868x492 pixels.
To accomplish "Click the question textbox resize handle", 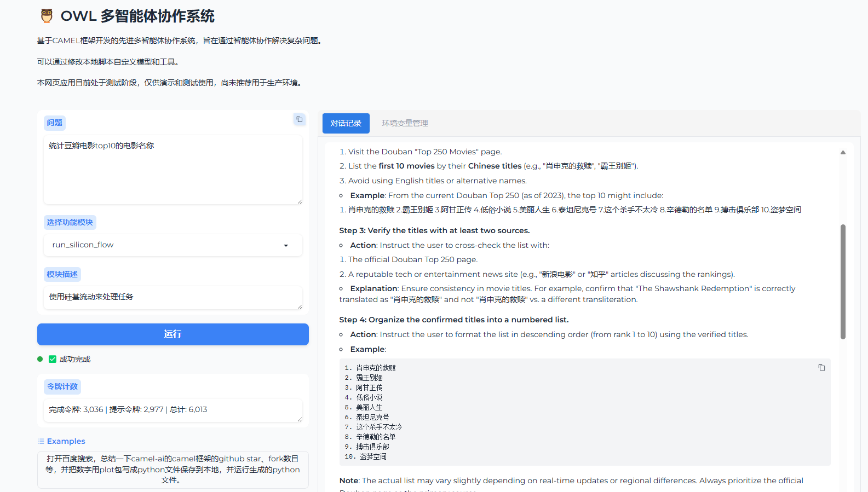I will coord(300,201).
